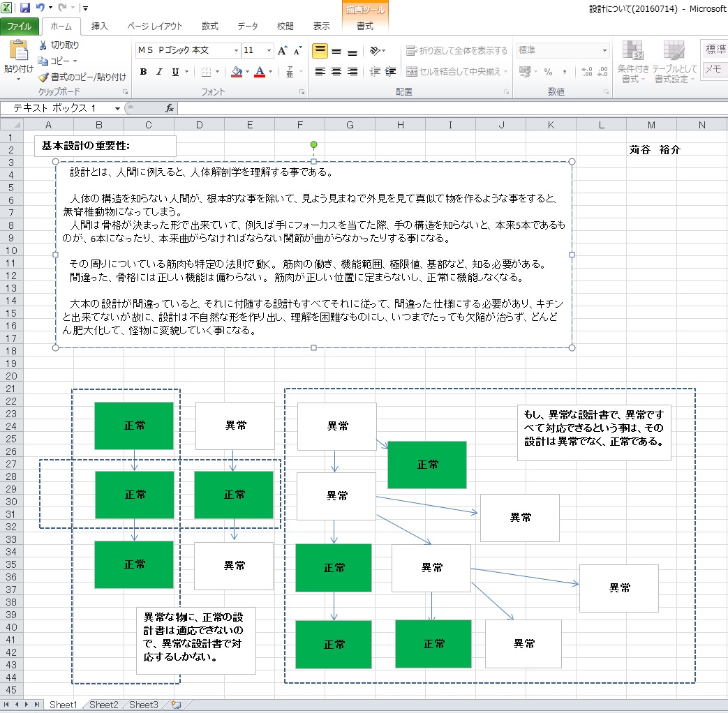Expand the Name Box dropdown arrow
Viewport: 728px width, 713px height.
click(x=116, y=108)
